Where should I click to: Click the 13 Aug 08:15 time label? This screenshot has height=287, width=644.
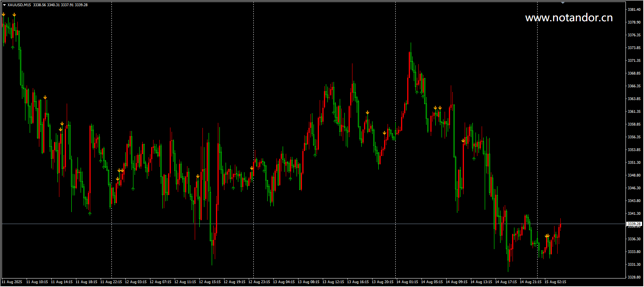(309, 282)
